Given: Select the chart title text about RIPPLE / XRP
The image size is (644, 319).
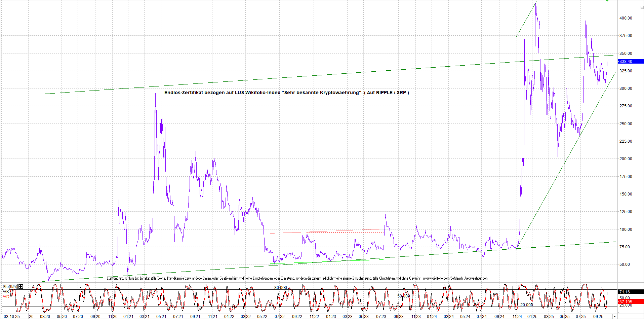Looking at the screenshot, I should (286, 93).
